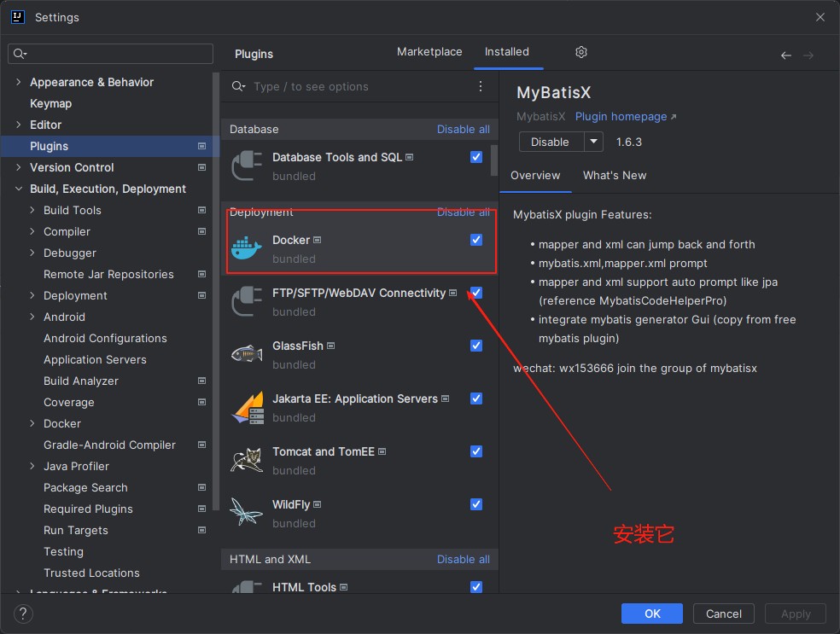
Task: Click the Cancel button
Action: [724, 614]
